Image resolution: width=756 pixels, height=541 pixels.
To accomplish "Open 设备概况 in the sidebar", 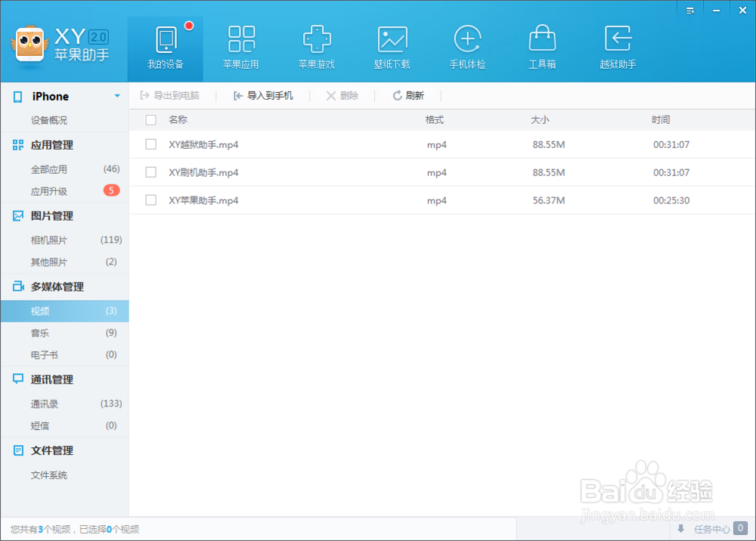I will tap(49, 120).
